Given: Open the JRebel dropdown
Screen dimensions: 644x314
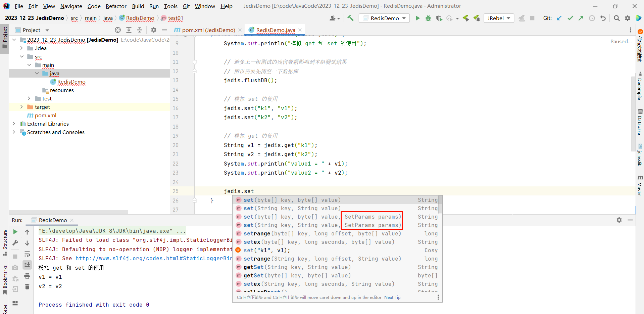Looking at the screenshot, I should click(499, 18).
